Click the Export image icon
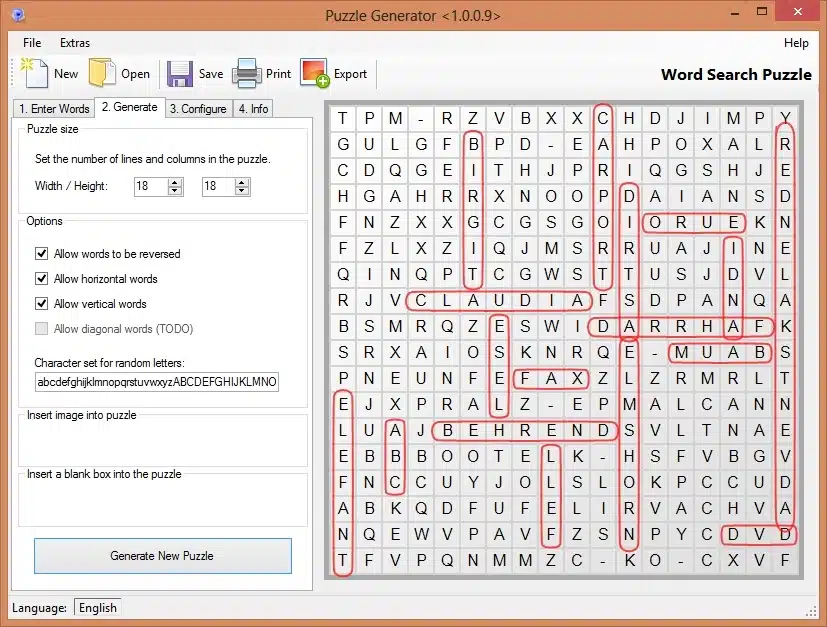Image resolution: width=827 pixels, height=627 pixels. 315,73
